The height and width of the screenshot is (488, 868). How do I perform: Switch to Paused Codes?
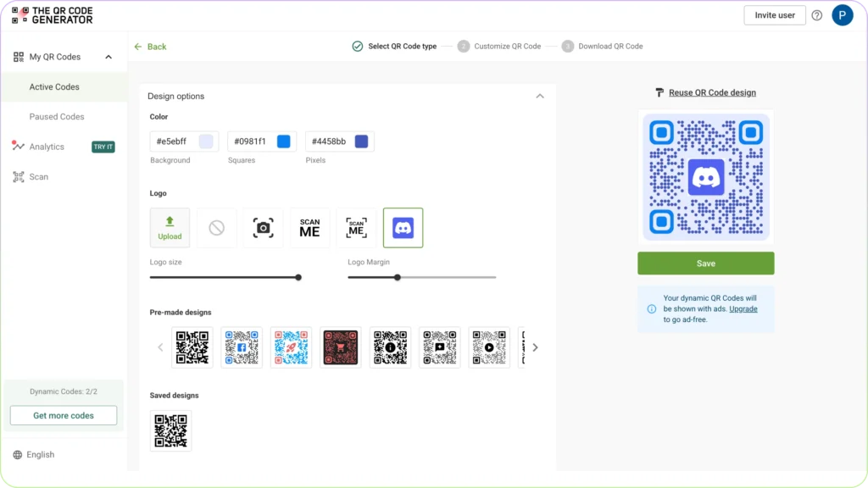(x=58, y=116)
